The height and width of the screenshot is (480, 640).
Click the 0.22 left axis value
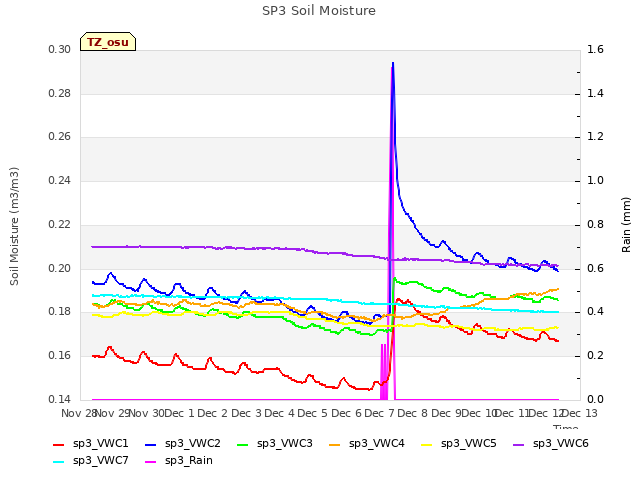(x=59, y=224)
